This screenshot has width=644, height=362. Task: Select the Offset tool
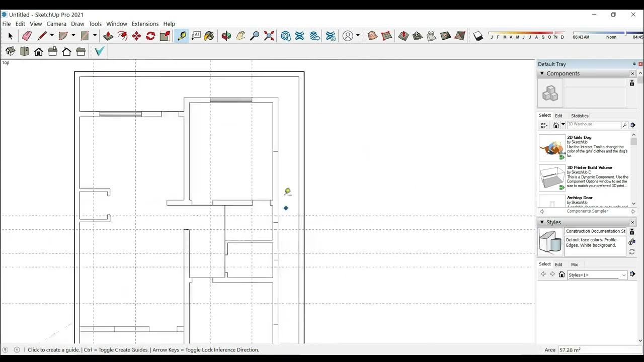[122, 36]
